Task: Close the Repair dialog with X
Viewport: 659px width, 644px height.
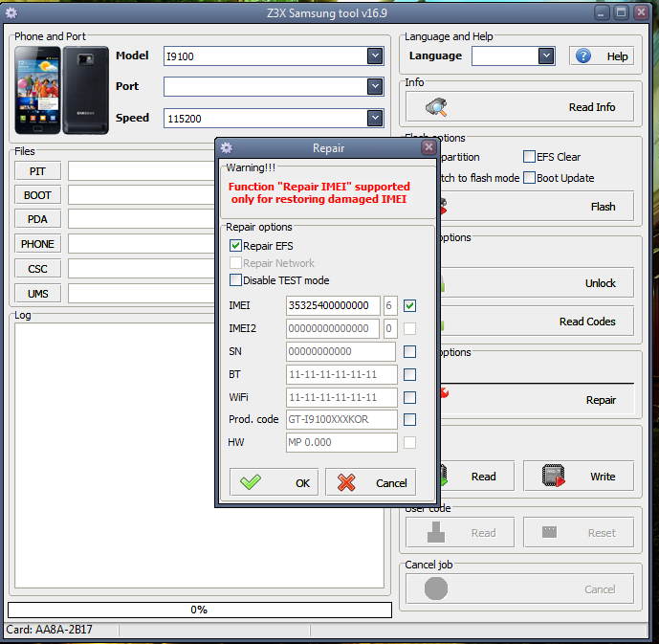Action: coord(428,147)
